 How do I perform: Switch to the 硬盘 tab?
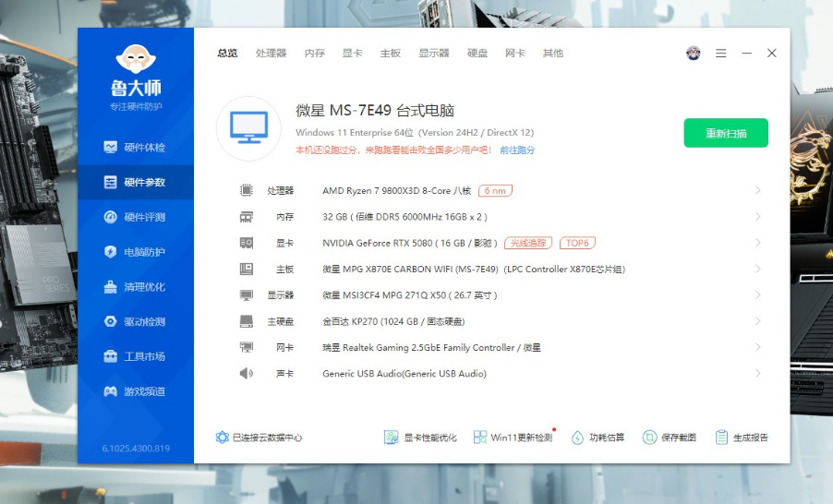[x=477, y=54]
